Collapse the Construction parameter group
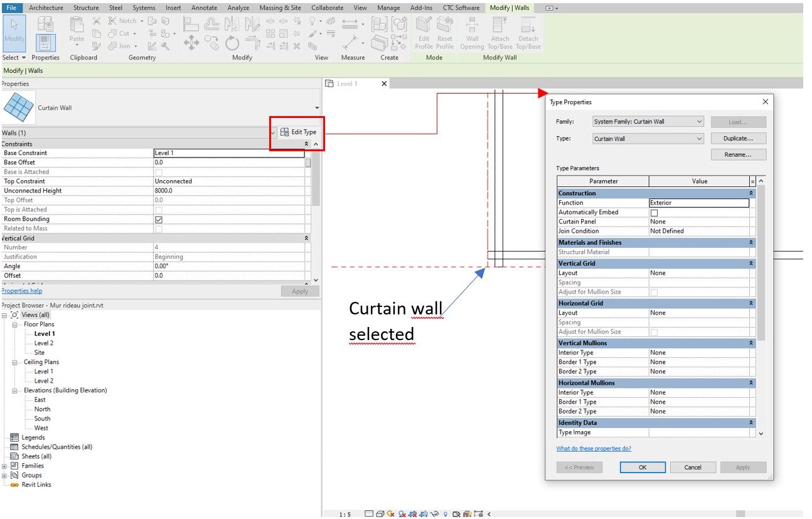 pos(751,193)
